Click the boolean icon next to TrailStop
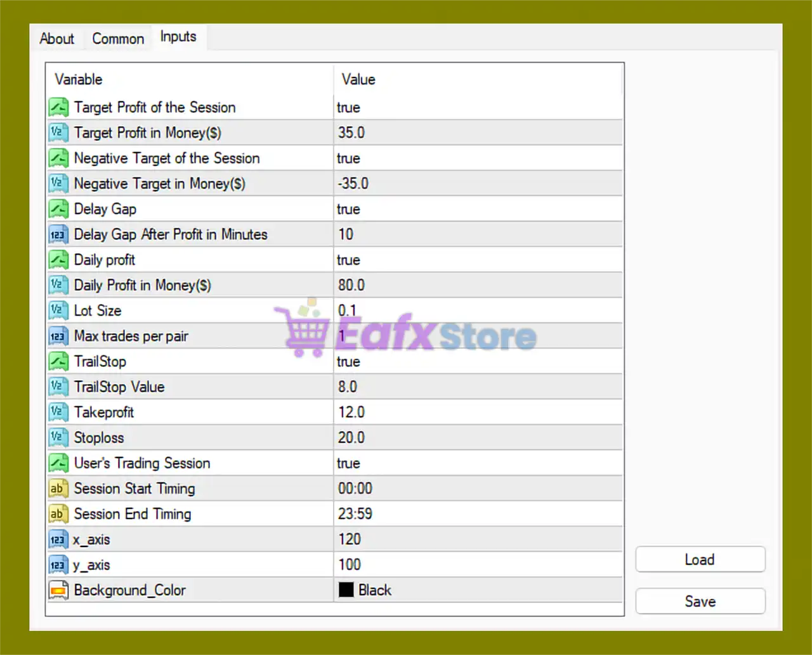 pyautogui.click(x=58, y=361)
